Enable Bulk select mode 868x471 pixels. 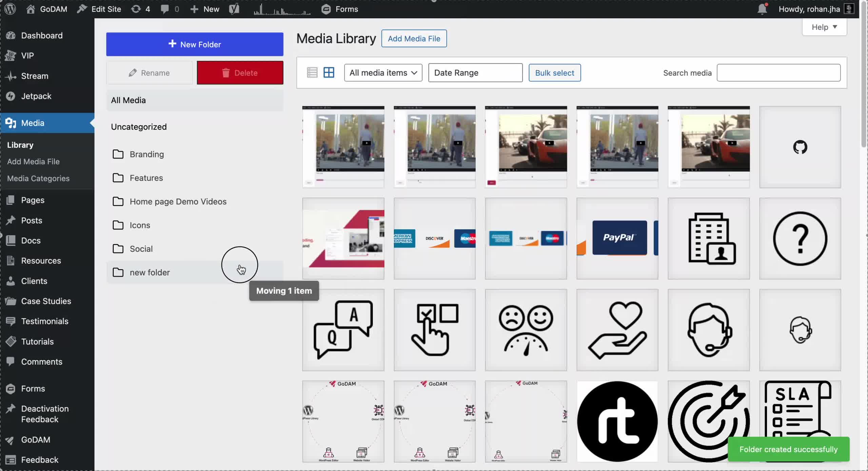[x=554, y=73]
